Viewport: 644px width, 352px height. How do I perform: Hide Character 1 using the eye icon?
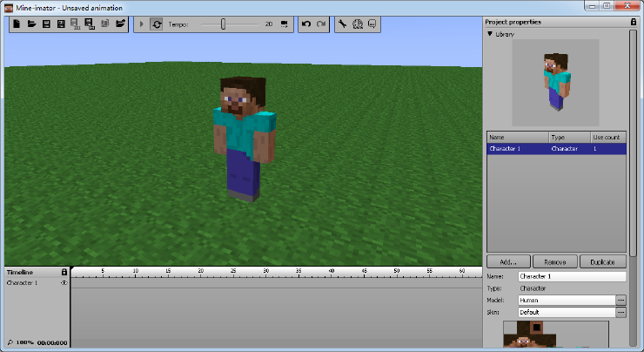pos(64,282)
